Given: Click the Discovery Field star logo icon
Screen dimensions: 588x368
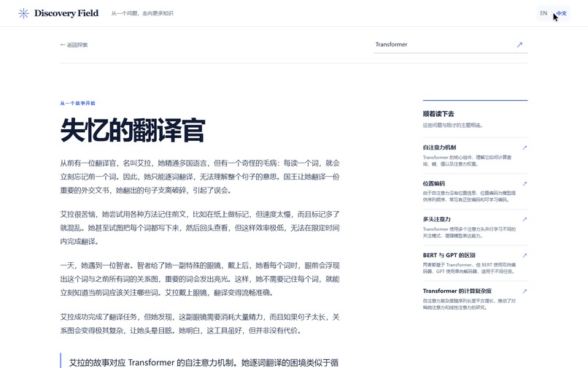Looking at the screenshot, I should point(23,14).
